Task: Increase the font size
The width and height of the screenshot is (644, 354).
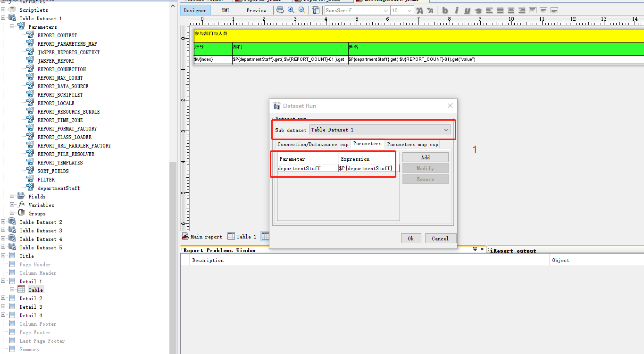Action: (420, 10)
